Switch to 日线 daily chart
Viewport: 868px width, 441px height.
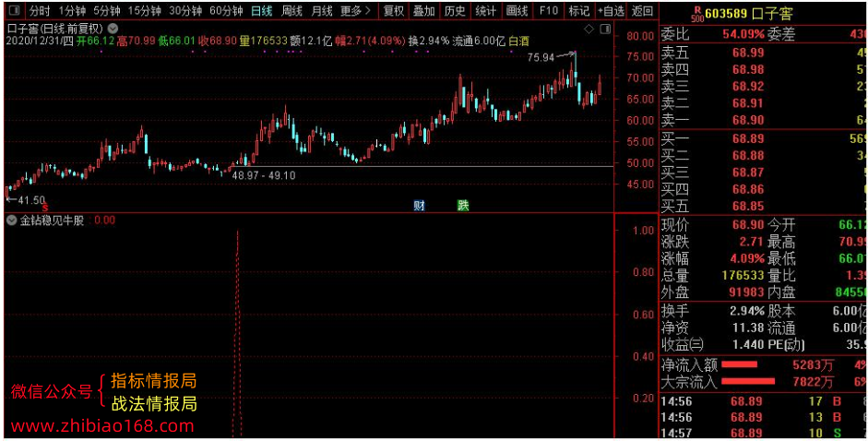261,10
